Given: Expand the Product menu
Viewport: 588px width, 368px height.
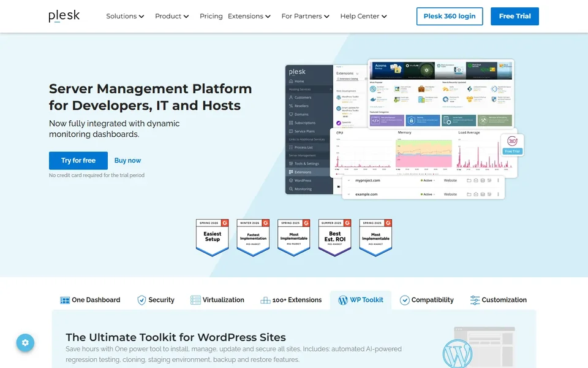Looking at the screenshot, I should pos(171,16).
